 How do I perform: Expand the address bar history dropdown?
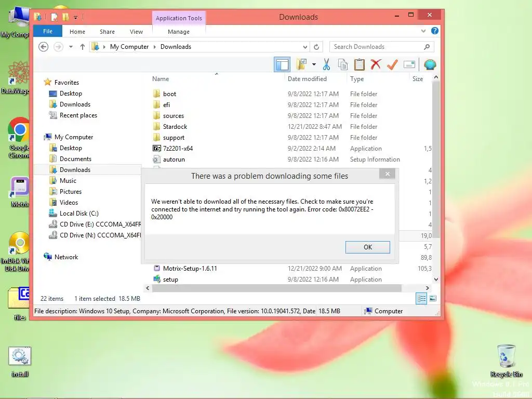tap(305, 47)
